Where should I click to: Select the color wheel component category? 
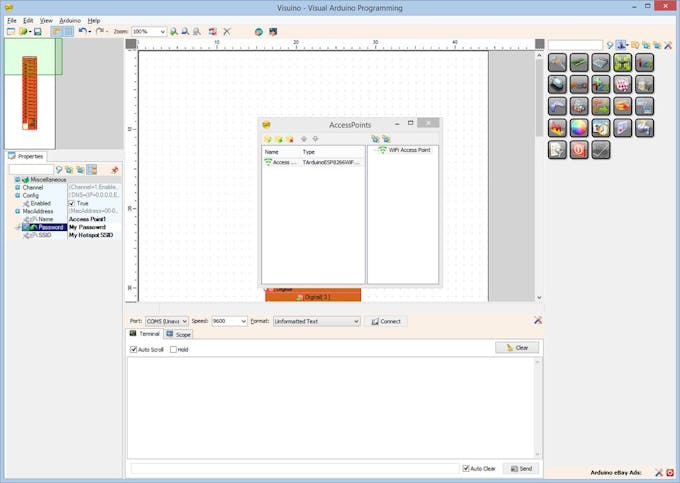pyautogui.click(x=579, y=127)
